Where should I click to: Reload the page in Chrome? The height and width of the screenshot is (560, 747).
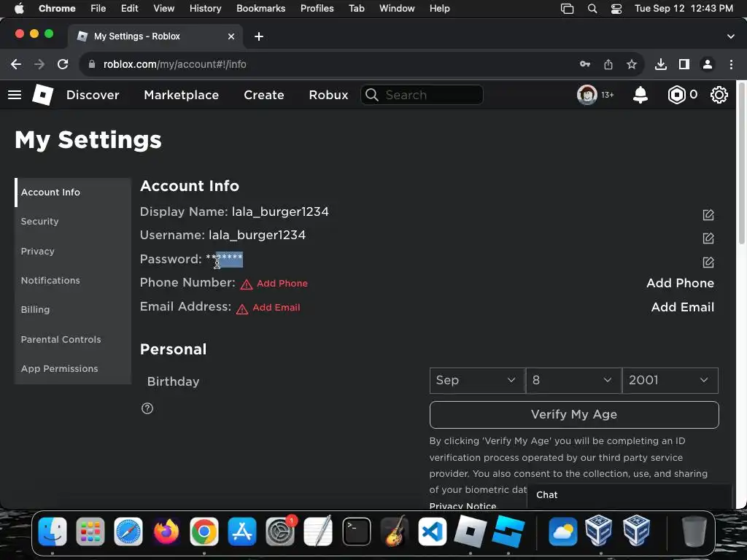coord(63,64)
